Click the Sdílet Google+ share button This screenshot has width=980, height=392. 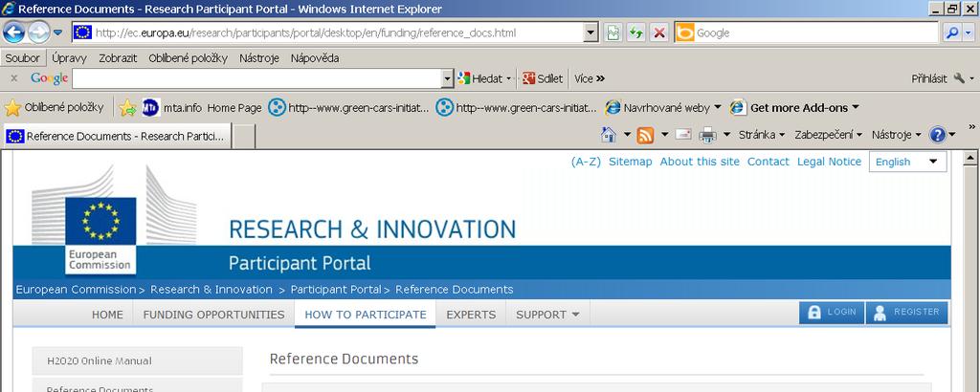tap(543, 78)
